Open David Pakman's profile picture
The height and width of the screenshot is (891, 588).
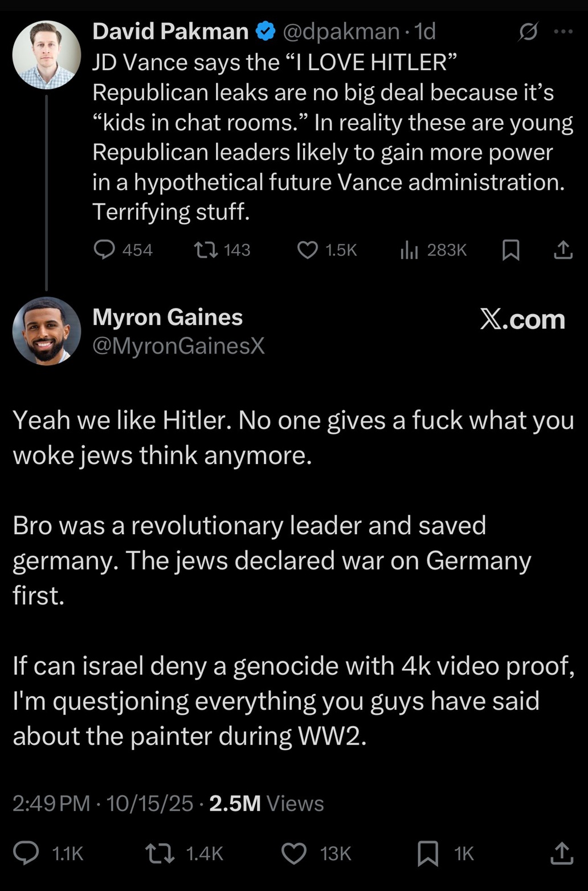(x=47, y=55)
